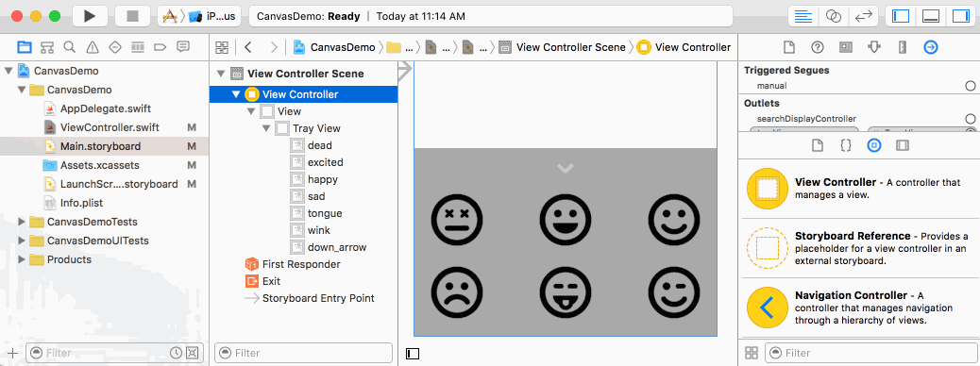
Task: Select the tongue image view
Action: point(325,213)
